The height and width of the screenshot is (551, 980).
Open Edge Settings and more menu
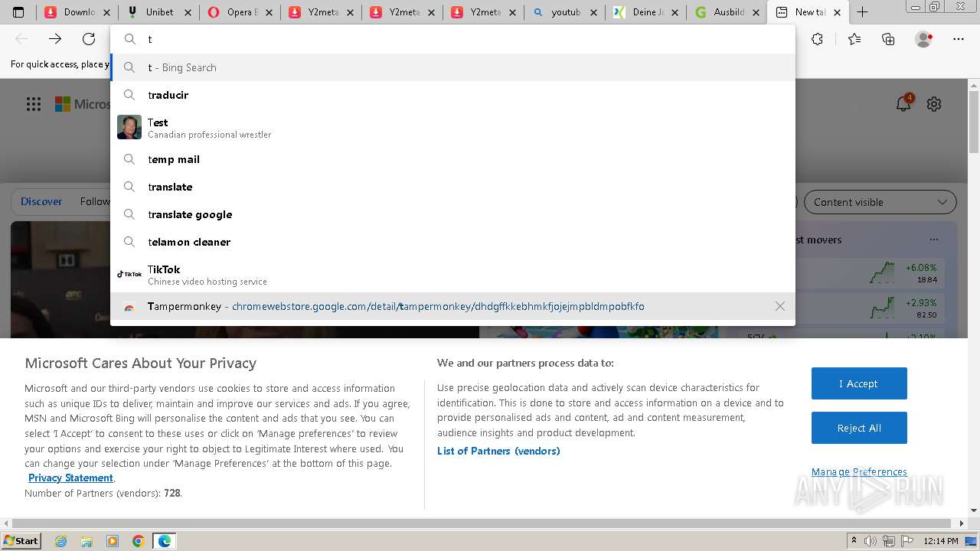[x=959, y=39]
